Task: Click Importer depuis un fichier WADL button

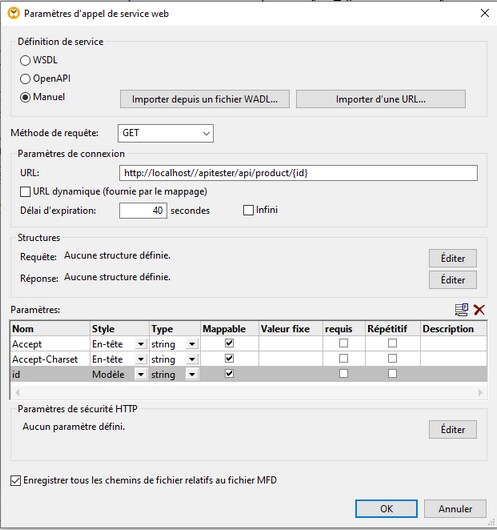Action: pos(205,99)
